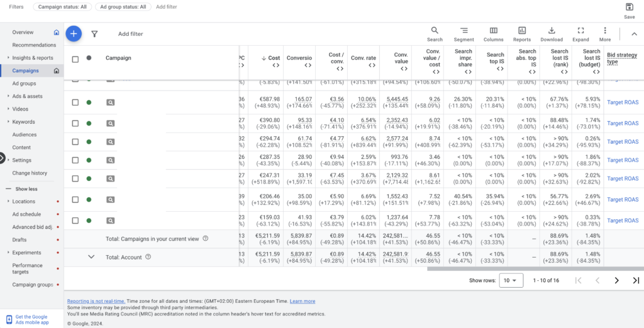Check the box for the €247.31 campaign row
The height and width of the screenshot is (328, 644).
(75, 178)
